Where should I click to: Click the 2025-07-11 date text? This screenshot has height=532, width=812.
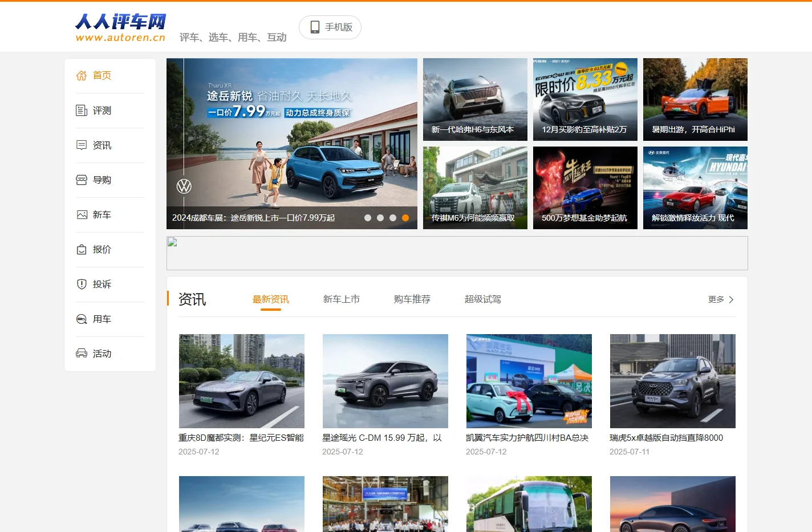click(x=630, y=452)
